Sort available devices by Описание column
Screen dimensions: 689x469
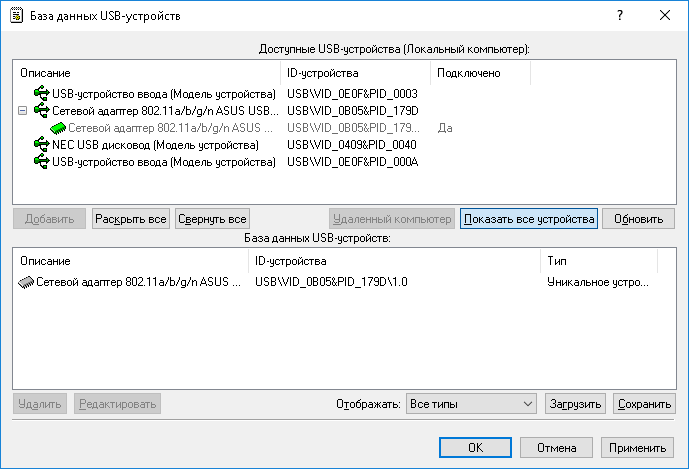click(x=147, y=73)
